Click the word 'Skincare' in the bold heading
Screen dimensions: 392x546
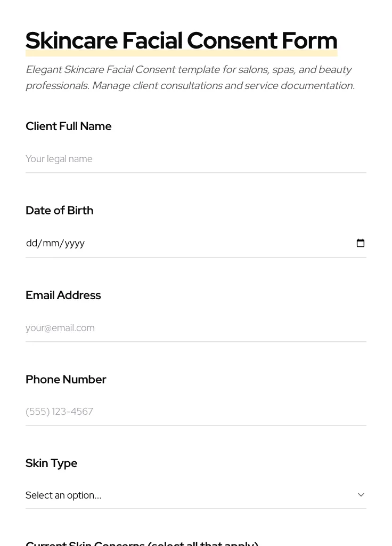[x=71, y=41]
